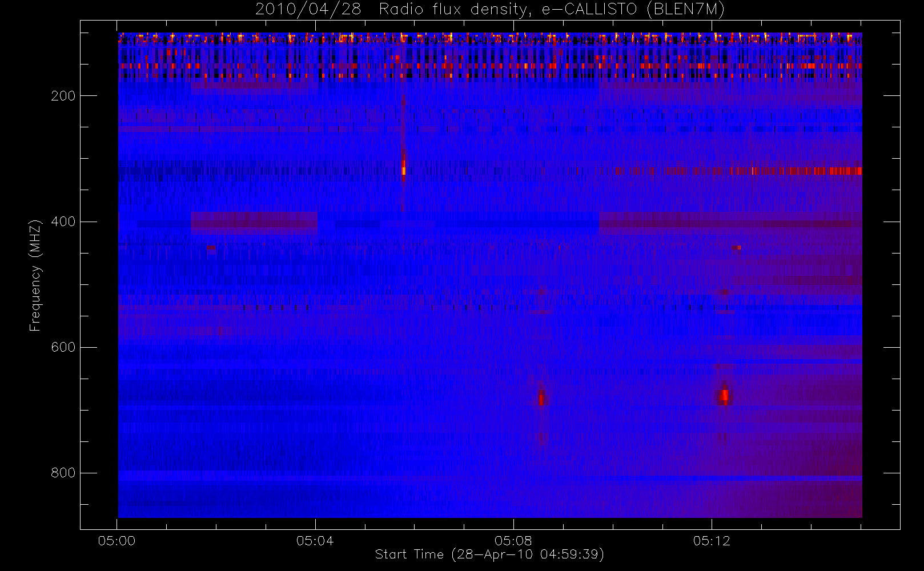Screen dimensions: 924x571
Task: Click the 'Start Time (28-Apr-10 04:59:39)' label
Action: pos(490,554)
